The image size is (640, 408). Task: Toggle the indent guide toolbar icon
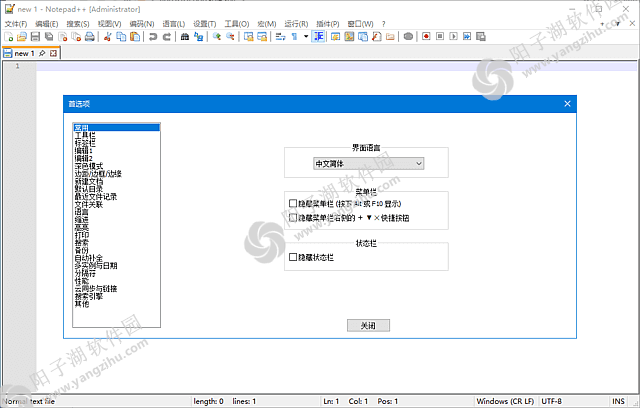(x=318, y=37)
